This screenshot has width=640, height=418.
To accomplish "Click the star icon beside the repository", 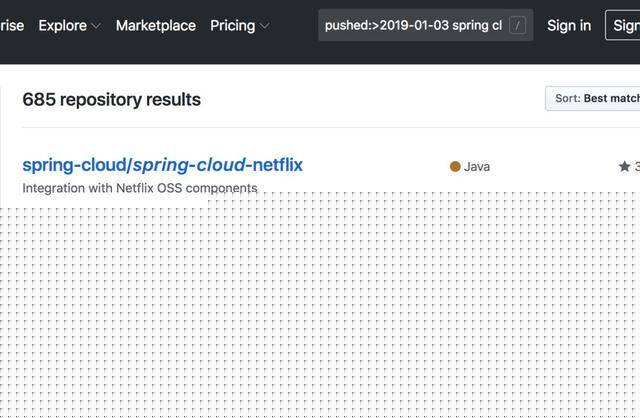I will tap(624, 166).
